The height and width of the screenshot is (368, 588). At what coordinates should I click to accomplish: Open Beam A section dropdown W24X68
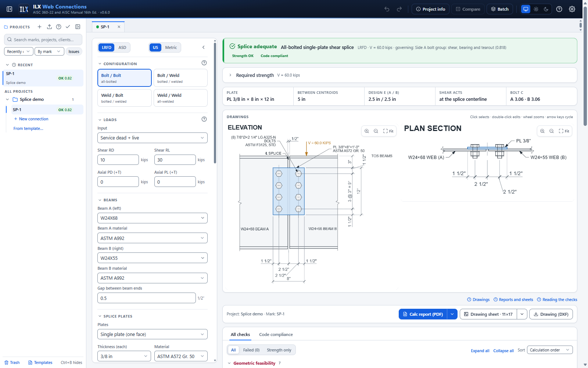pos(153,218)
